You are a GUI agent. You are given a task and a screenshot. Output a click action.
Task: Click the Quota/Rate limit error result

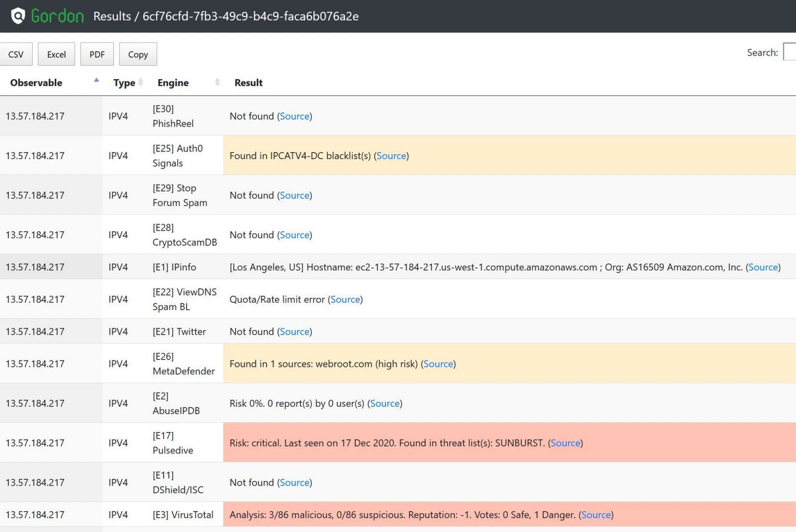[x=277, y=299]
